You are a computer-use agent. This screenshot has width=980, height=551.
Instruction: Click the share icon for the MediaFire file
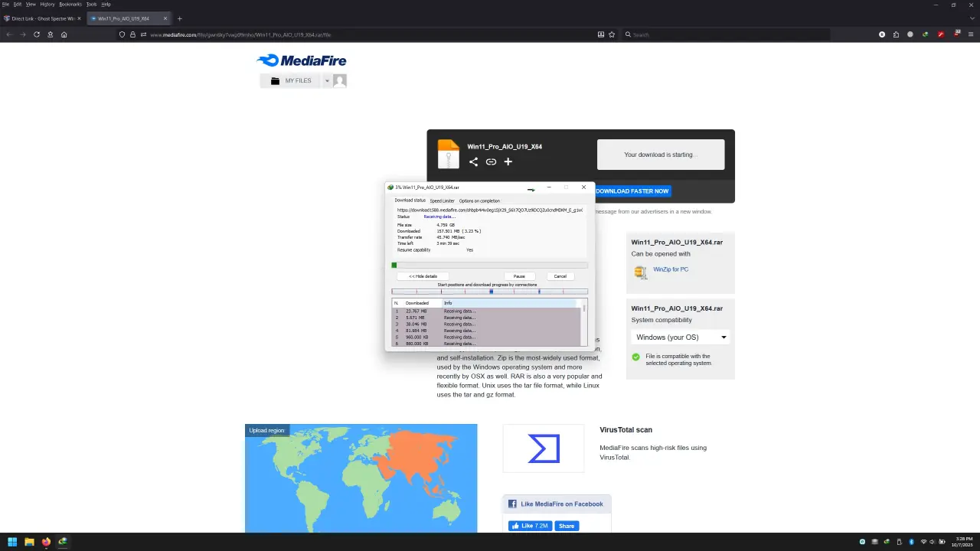click(473, 161)
